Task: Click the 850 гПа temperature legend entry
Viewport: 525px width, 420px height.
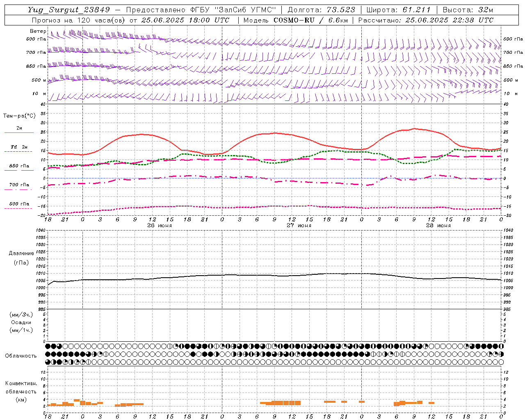Action: 19,166
